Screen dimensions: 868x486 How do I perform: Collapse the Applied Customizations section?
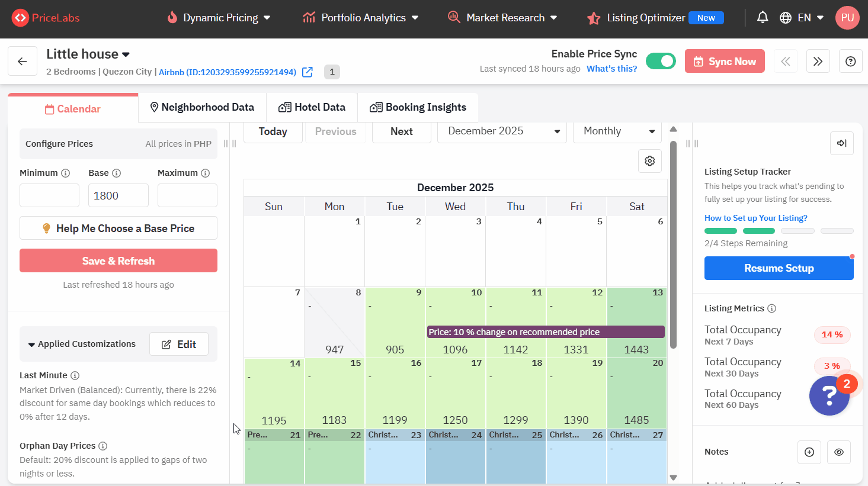[x=32, y=345]
